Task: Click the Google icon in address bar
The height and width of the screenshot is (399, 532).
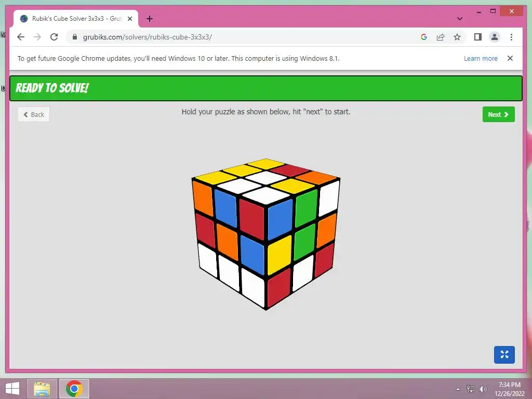Action: click(x=424, y=37)
